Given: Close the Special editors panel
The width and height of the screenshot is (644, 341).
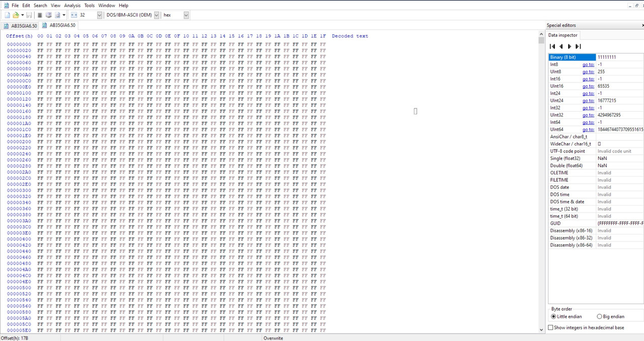Looking at the screenshot, I should pyautogui.click(x=642, y=25).
